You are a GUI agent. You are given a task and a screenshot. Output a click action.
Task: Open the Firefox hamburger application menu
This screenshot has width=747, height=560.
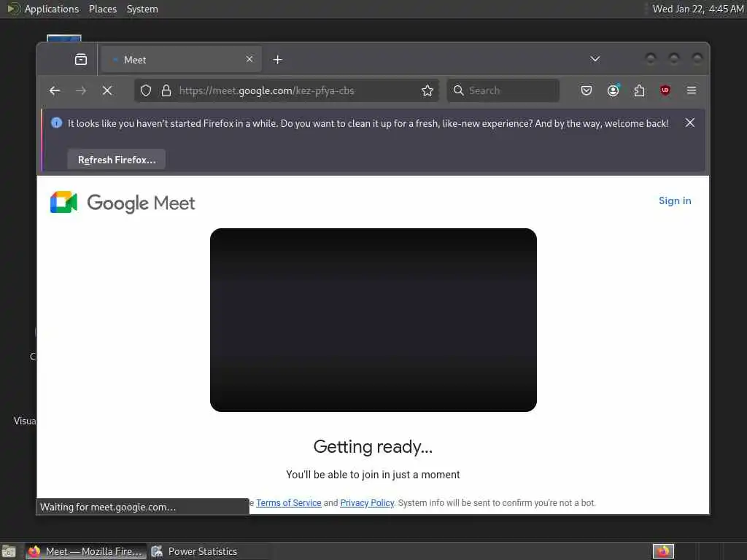coord(692,90)
